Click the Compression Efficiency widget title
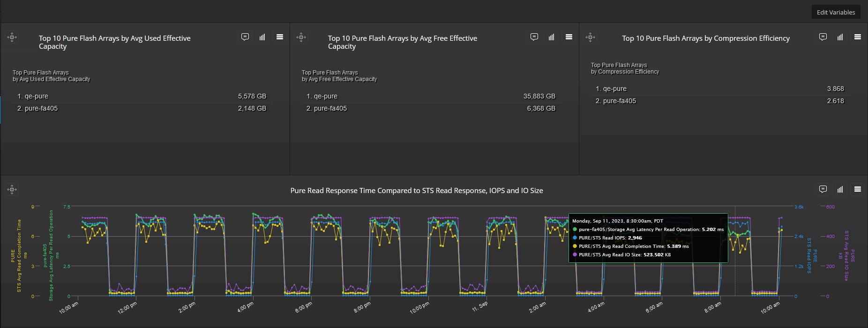868x328 pixels. 706,38
